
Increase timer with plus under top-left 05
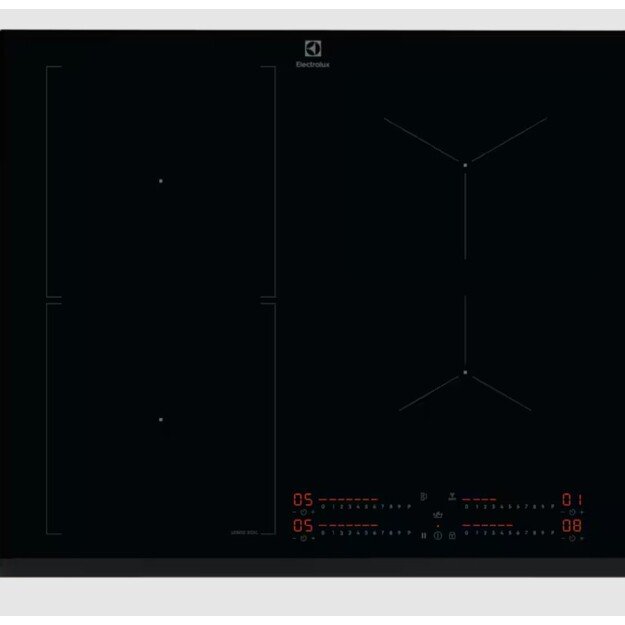coord(313,512)
